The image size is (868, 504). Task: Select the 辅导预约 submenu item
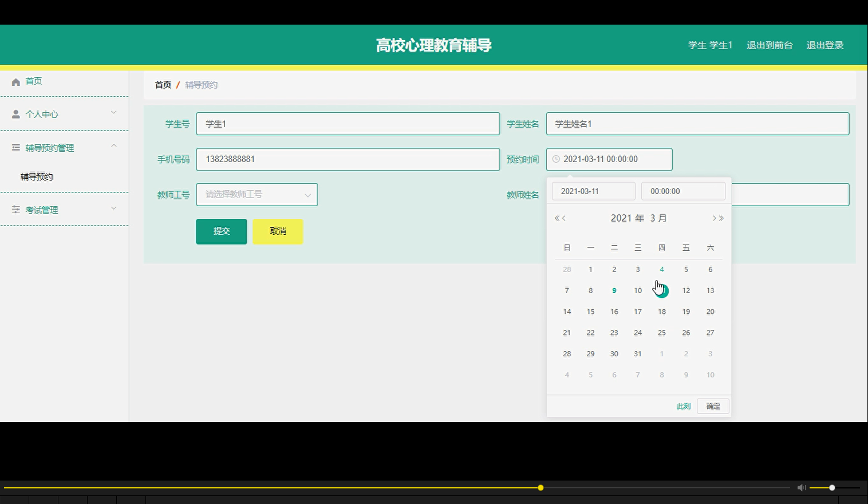[37, 177]
